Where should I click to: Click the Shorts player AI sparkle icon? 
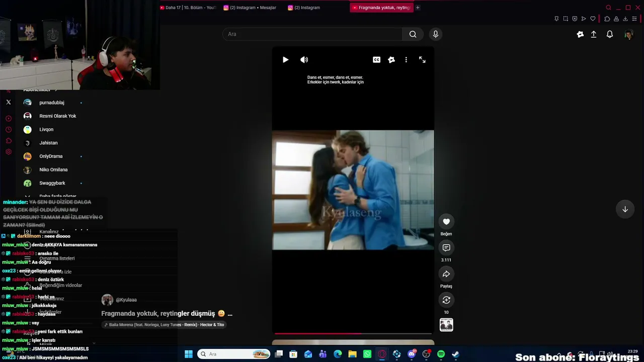click(x=391, y=60)
